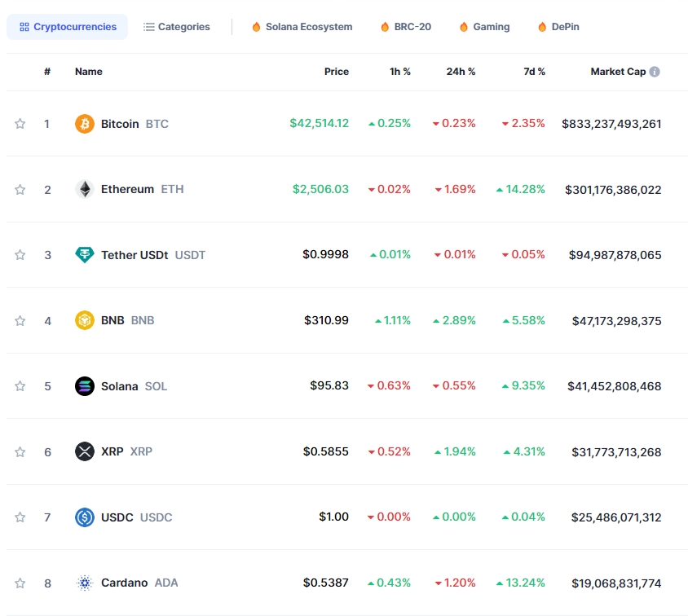Sort the list by Price header
The height and width of the screenshot is (616, 688).
click(336, 72)
